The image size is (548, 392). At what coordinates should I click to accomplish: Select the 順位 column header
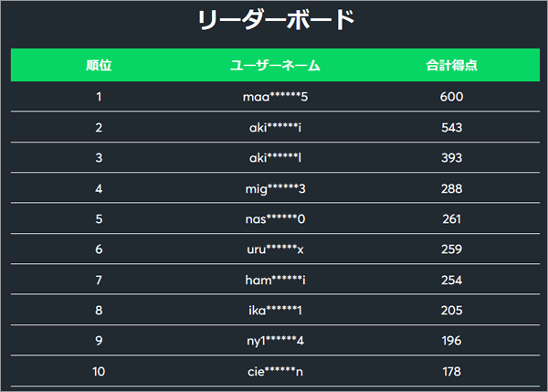coord(99,66)
